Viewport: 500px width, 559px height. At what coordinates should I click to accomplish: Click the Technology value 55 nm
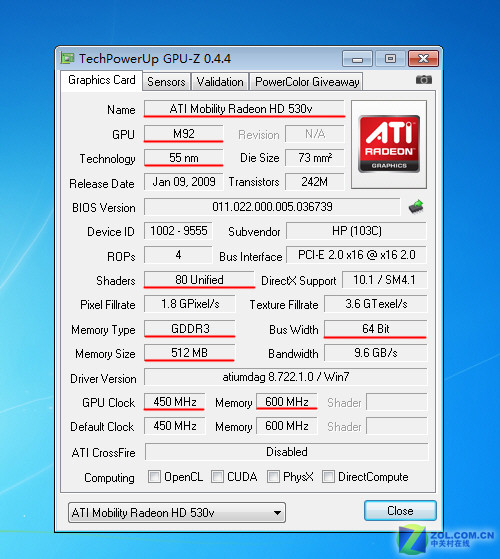184,158
